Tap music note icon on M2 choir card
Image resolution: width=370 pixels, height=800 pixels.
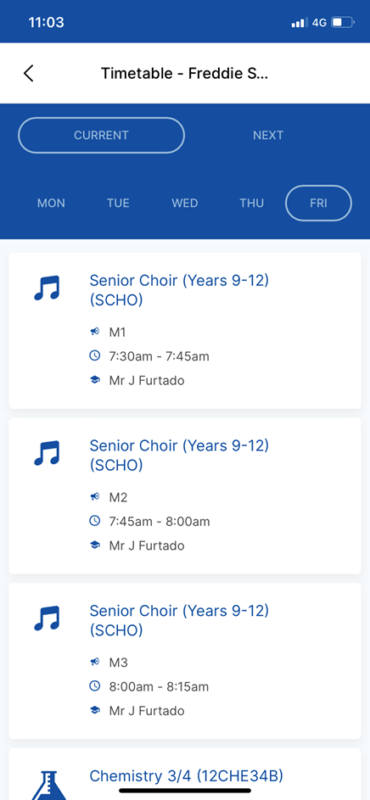(x=47, y=454)
